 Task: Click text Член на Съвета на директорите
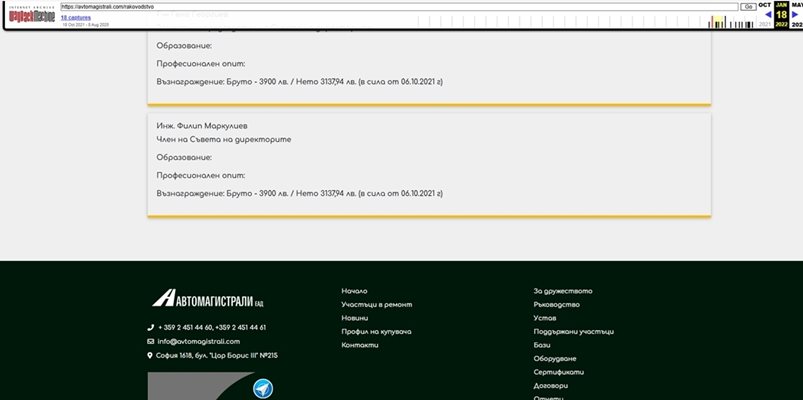(224, 139)
